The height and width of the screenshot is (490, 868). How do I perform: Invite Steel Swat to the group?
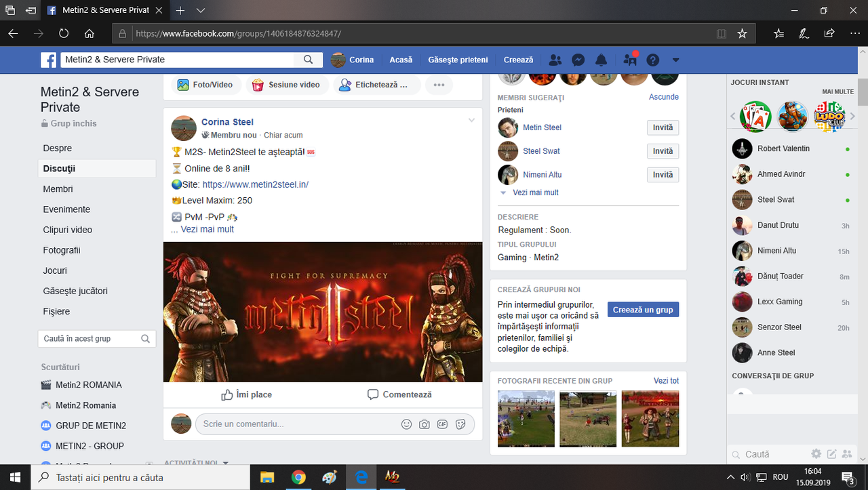(663, 151)
